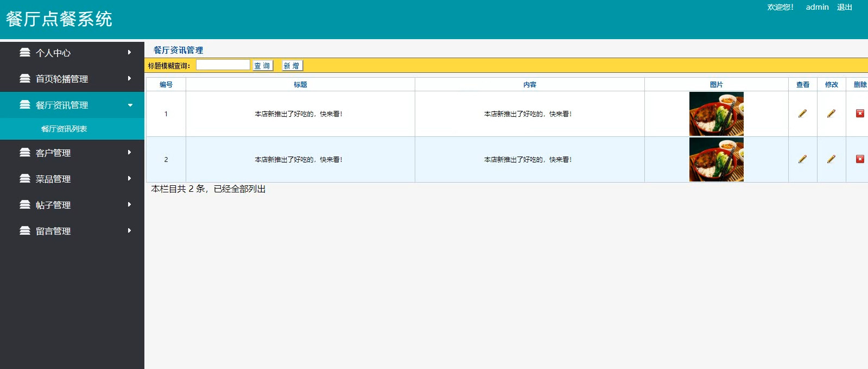
Task: Click the 查看 column header
Action: tap(803, 84)
